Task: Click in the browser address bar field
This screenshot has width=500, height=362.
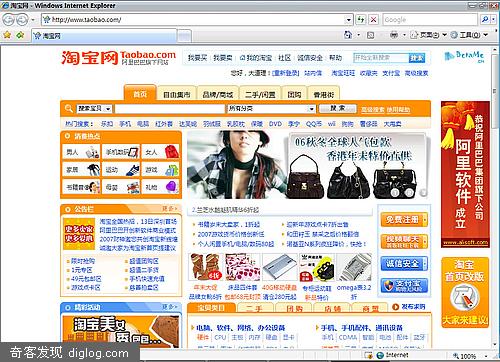Action: (197, 20)
